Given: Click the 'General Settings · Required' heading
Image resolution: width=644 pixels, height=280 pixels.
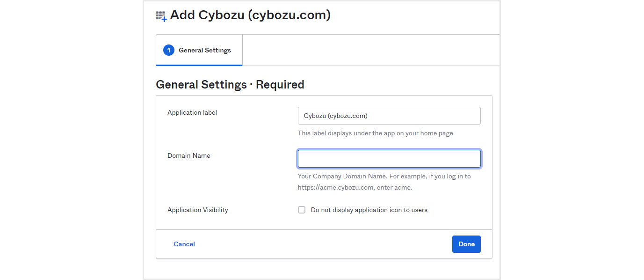Looking at the screenshot, I should click(230, 85).
